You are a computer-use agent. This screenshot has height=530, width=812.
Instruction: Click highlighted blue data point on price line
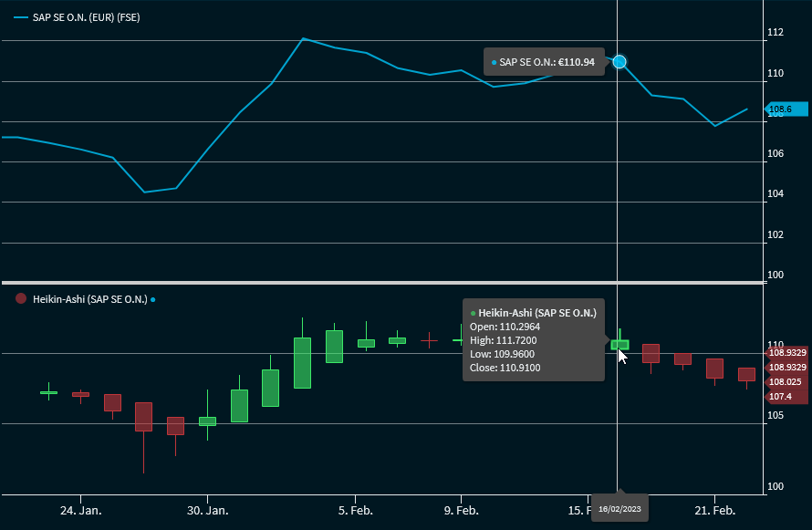[x=619, y=61]
